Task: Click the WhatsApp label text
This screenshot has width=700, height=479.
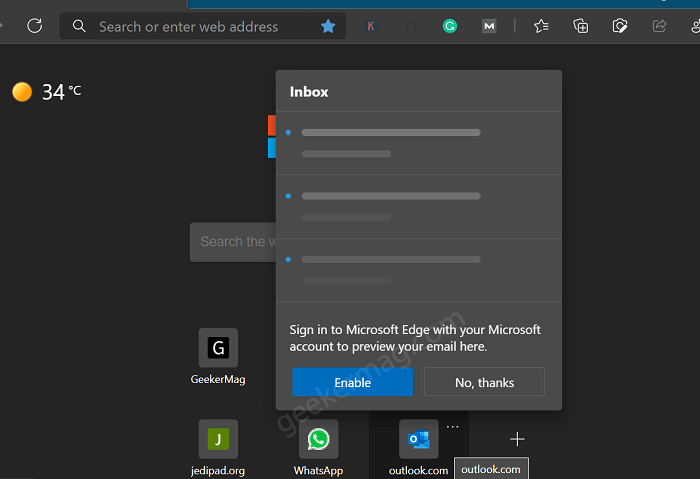Action: (318, 471)
